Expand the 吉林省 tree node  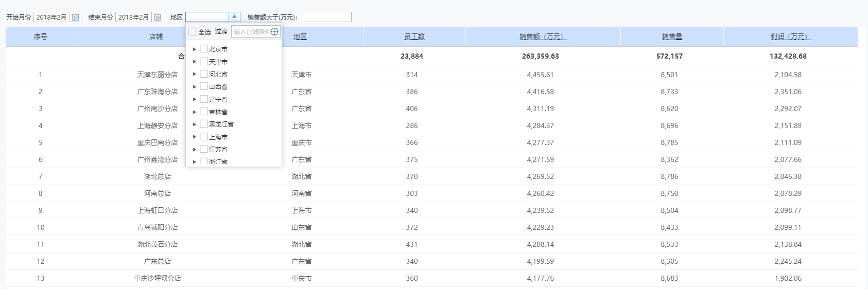[194, 112]
